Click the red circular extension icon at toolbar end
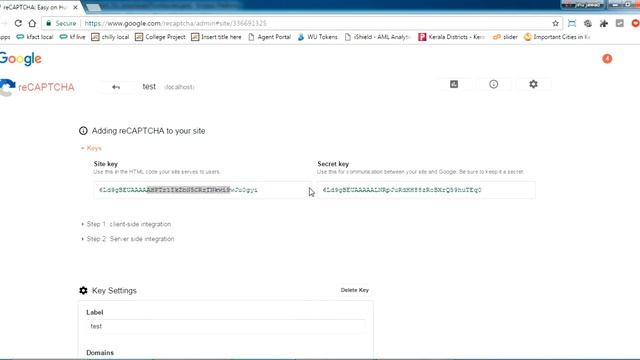This screenshot has width=640, height=360. point(635,23)
